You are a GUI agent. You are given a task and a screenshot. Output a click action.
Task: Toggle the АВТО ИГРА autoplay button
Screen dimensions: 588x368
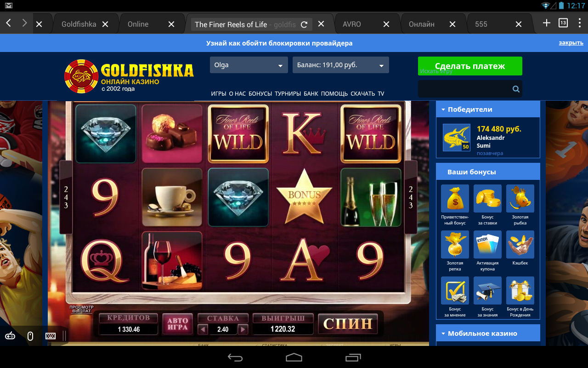click(178, 324)
